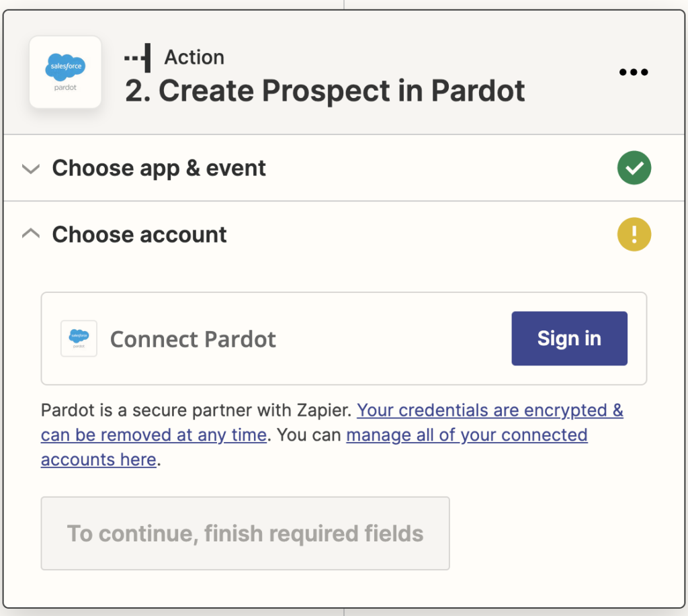Open the step options ellipsis menu

(x=633, y=72)
